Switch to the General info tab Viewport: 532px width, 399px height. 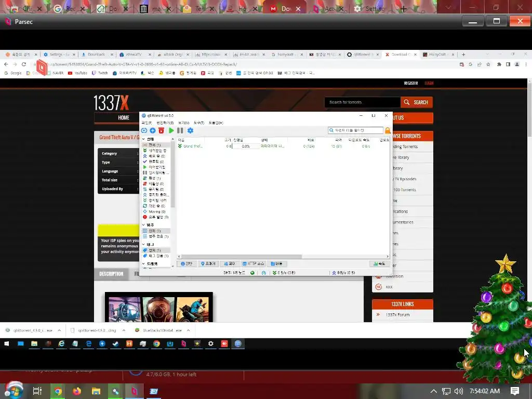(187, 263)
